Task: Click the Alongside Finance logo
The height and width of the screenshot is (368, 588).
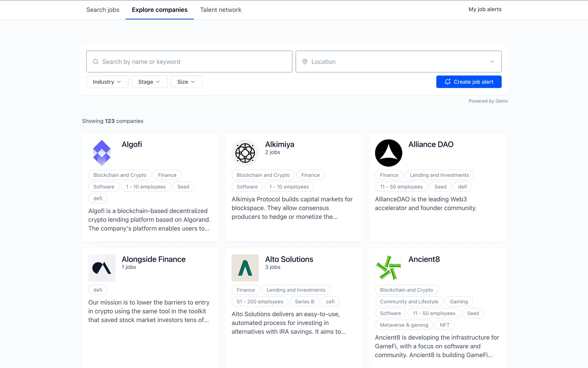Action: click(x=102, y=268)
